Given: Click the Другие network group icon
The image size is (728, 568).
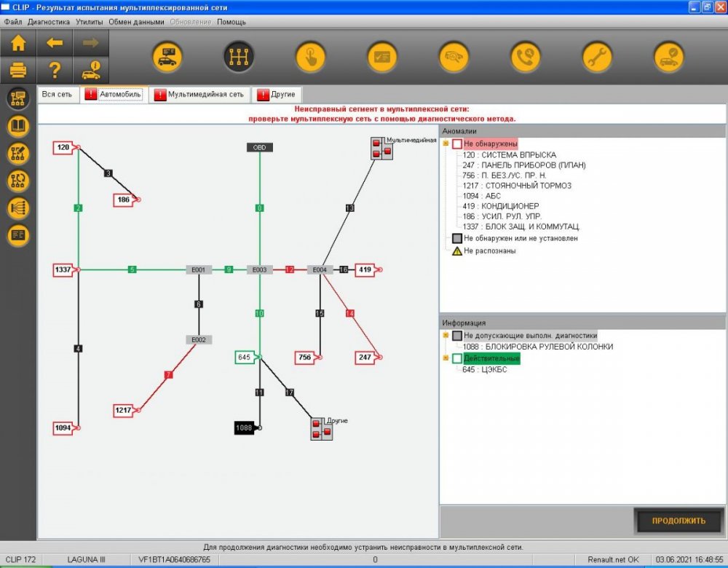Looking at the screenshot, I should coord(321,428).
